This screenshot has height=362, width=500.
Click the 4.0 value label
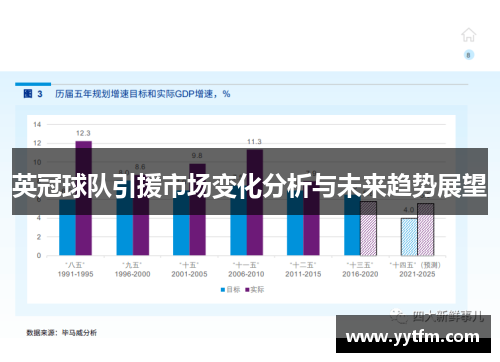409,210
